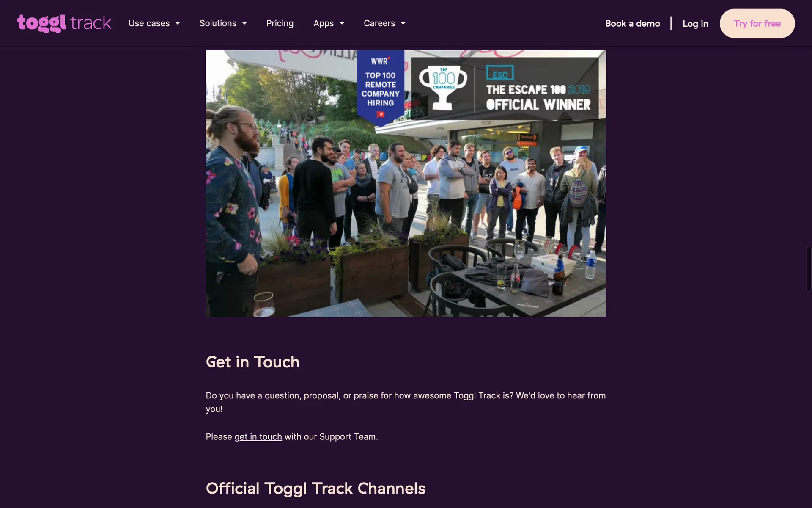Select the Careers menu label
The image size is (812, 508).
(379, 23)
